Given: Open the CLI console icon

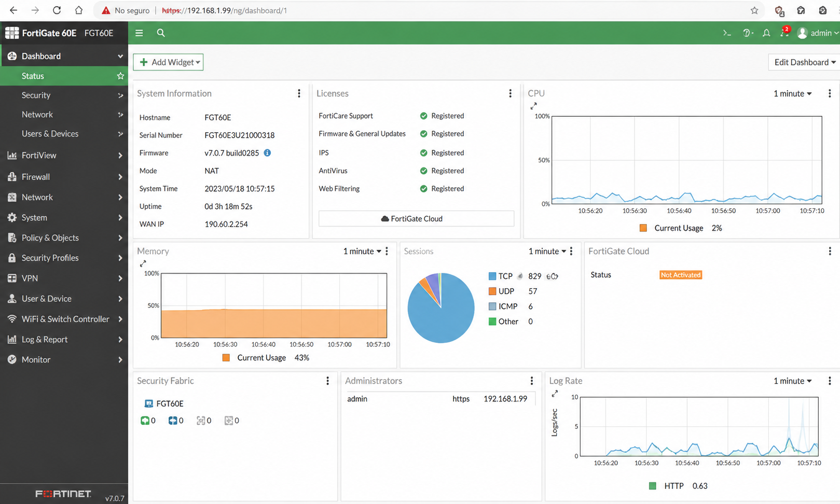Looking at the screenshot, I should pos(727,33).
